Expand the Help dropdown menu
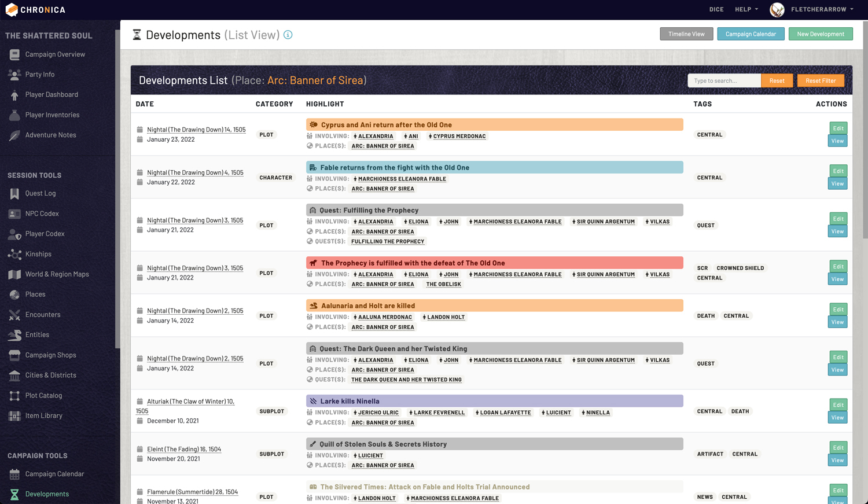Viewport: 868px width, 504px height. (x=746, y=9)
